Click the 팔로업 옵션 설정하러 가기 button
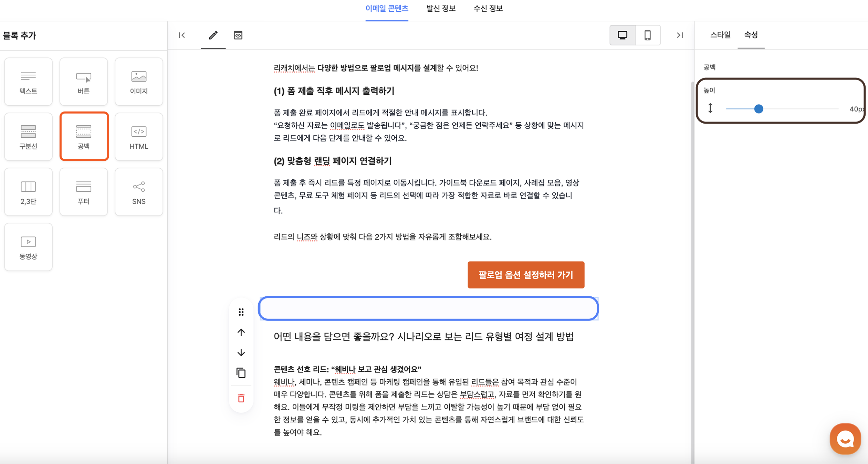Screen dimensions: 868x464 (x=526, y=275)
